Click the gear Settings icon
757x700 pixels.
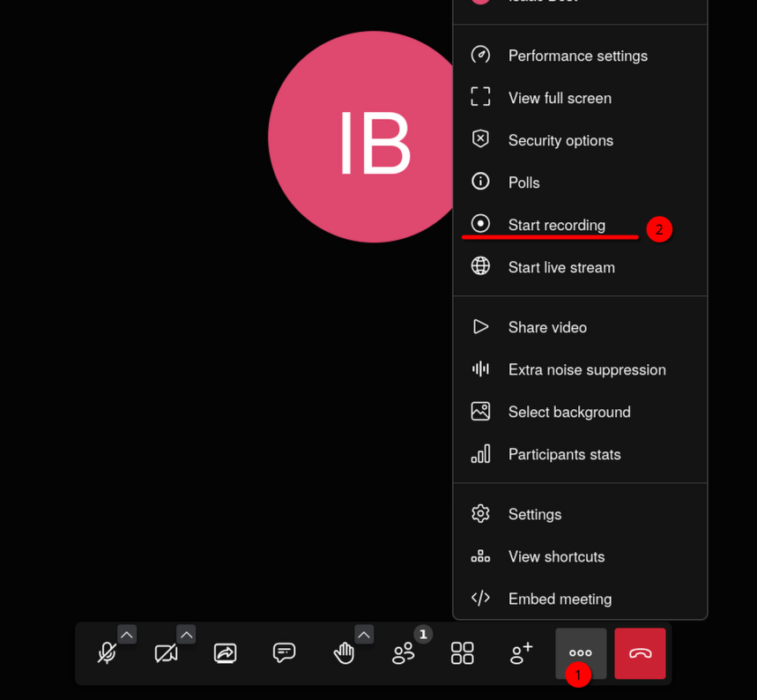click(480, 513)
